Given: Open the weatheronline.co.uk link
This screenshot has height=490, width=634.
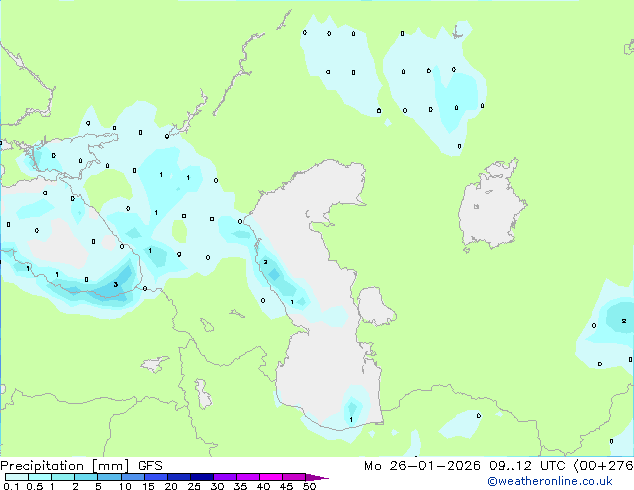Looking at the screenshot, I should coord(550,481).
